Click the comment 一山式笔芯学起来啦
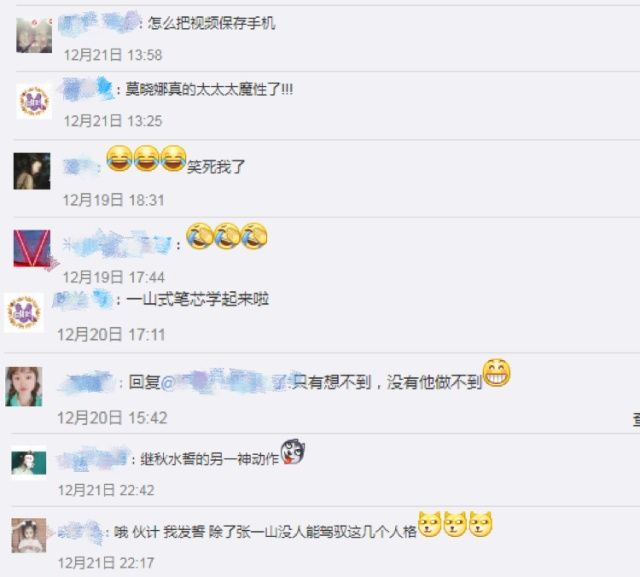The height and width of the screenshot is (577, 640). point(197,300)
